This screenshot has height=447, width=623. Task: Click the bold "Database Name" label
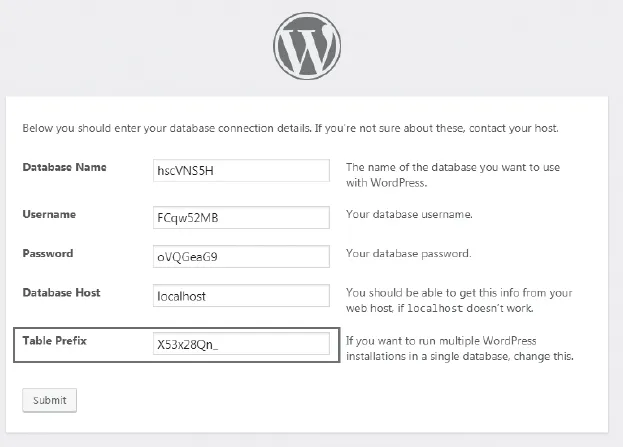(x=65, y=167)
